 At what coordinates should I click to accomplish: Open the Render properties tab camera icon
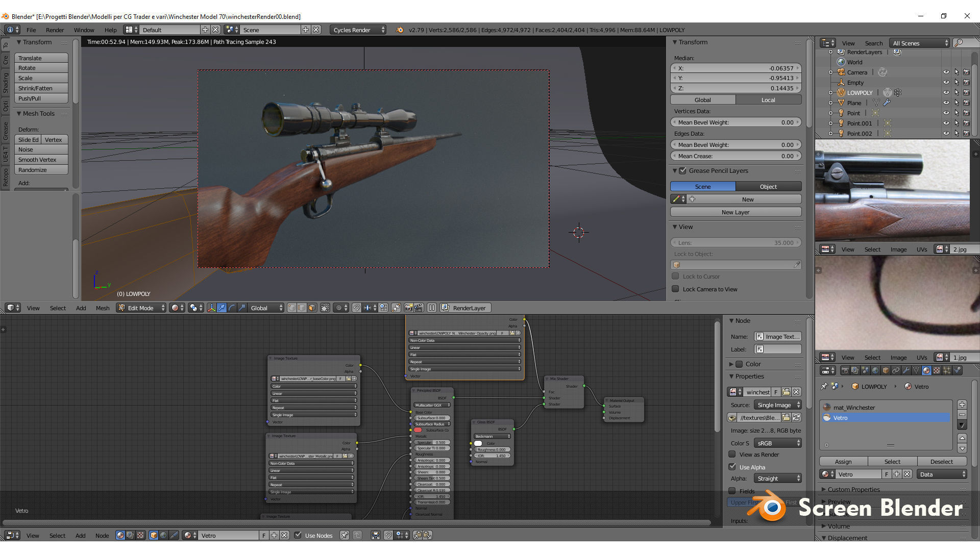845,370
